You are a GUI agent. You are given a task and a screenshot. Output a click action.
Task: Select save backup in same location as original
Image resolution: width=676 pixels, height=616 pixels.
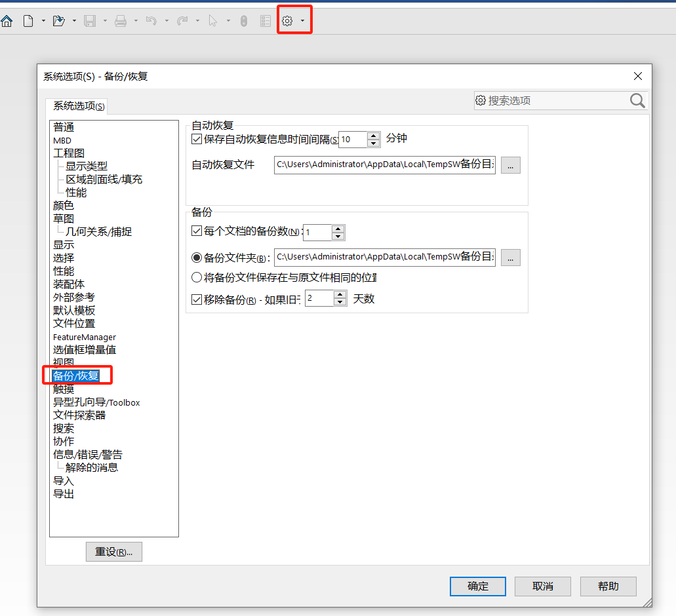[x=197, y=277]
